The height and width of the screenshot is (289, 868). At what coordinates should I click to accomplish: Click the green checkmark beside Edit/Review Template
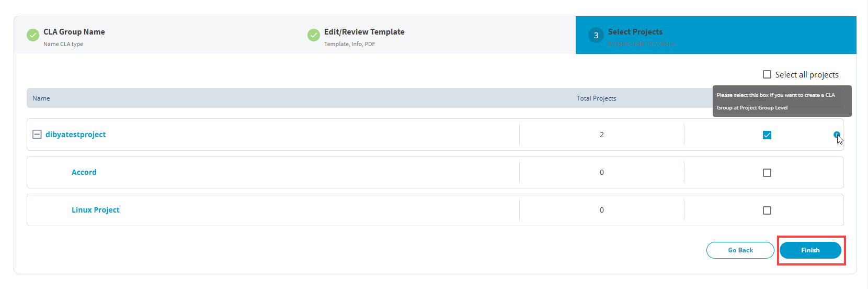(314, 35)
